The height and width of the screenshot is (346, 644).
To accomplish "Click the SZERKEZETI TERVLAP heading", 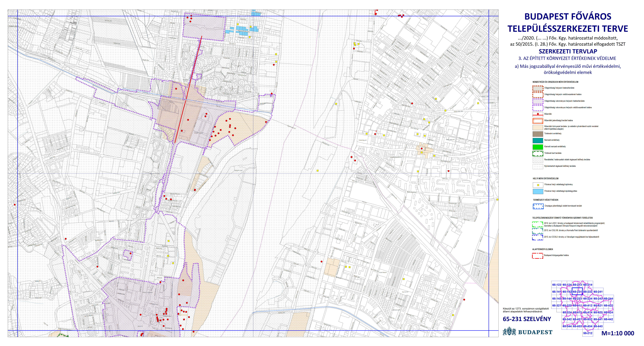I will pyautogui.click(x=568, y=51).
